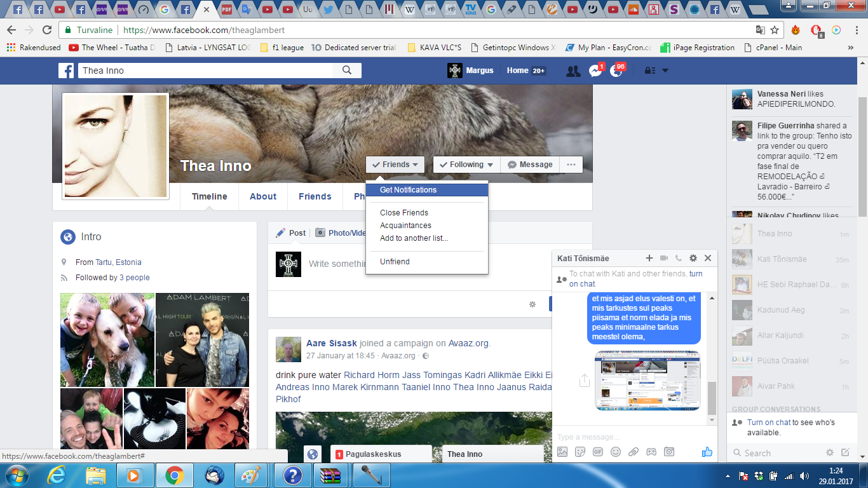Click the 3 people followers link
This screenshot has width=868, height=488.
pyautogui.click(x=135, y=278)
